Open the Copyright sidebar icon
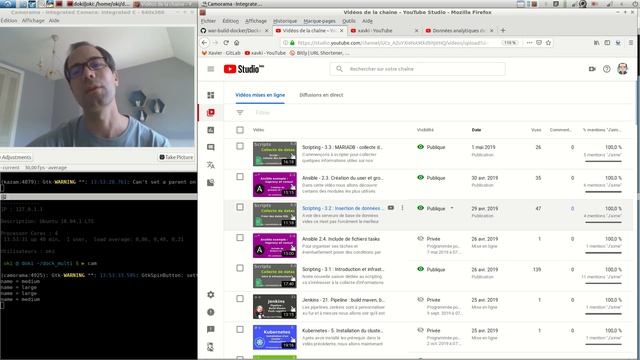This screenshot has height=360, width=640. (x=211, y=182)
